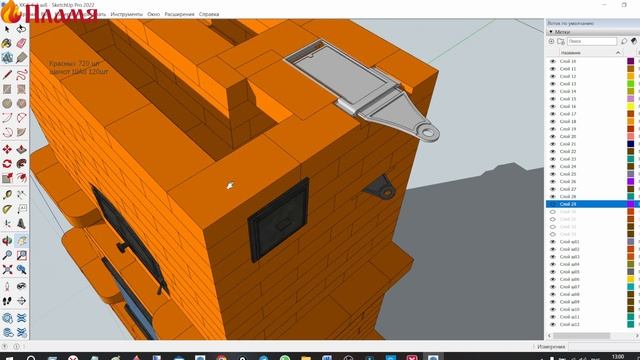The width and height of the screenshot is (640, 360).
Task: Select the Arc tool
Action: (x=7, y=118)
